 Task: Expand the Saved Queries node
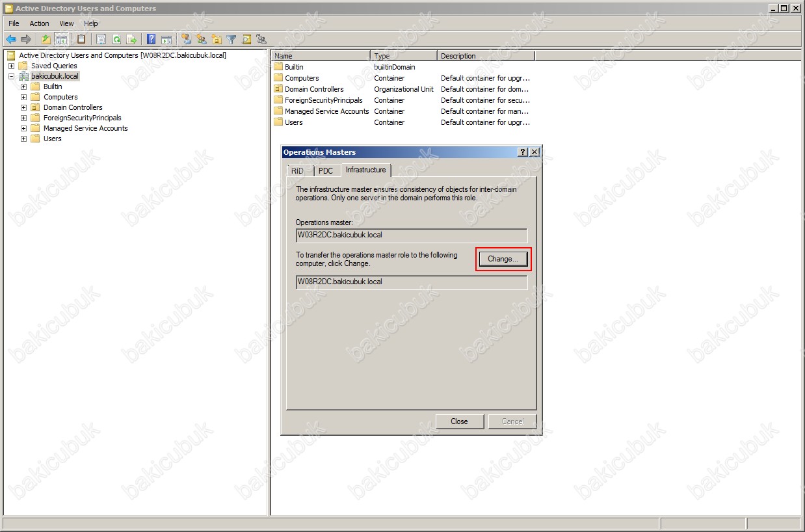[12, 66]
